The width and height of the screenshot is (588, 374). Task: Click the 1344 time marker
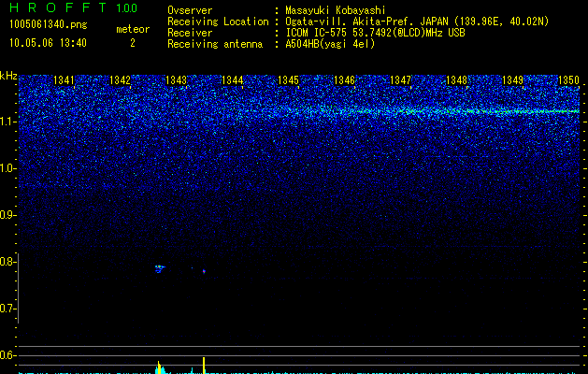tap(233, 80)
